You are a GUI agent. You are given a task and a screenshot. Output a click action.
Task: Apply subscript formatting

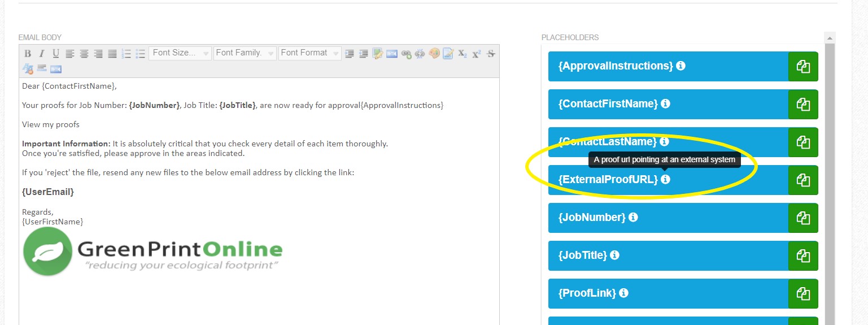click(463, 54)
